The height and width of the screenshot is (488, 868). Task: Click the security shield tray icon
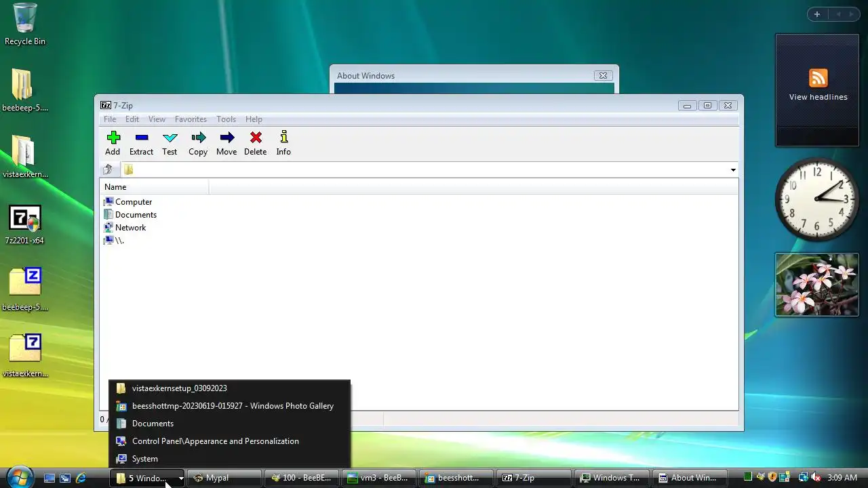click(x=772, y=478)
